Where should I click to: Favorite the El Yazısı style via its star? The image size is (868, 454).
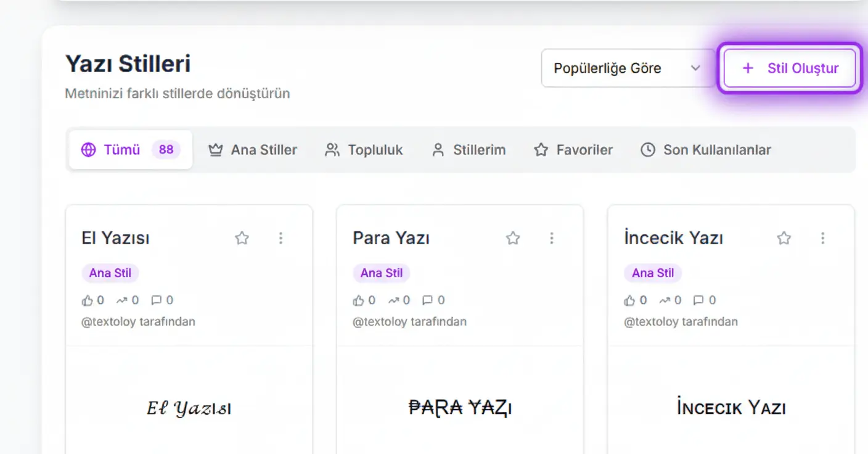[x=242, y=237]
